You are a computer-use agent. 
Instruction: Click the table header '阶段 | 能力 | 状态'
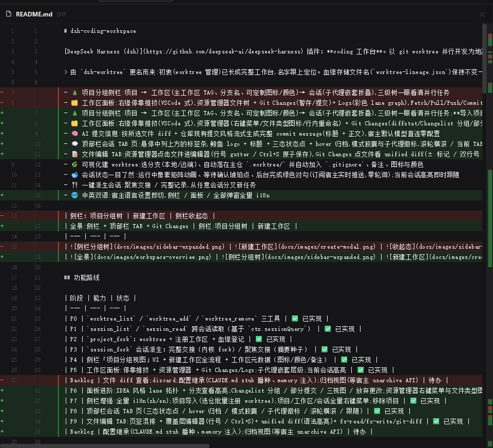tap(100, 298)
